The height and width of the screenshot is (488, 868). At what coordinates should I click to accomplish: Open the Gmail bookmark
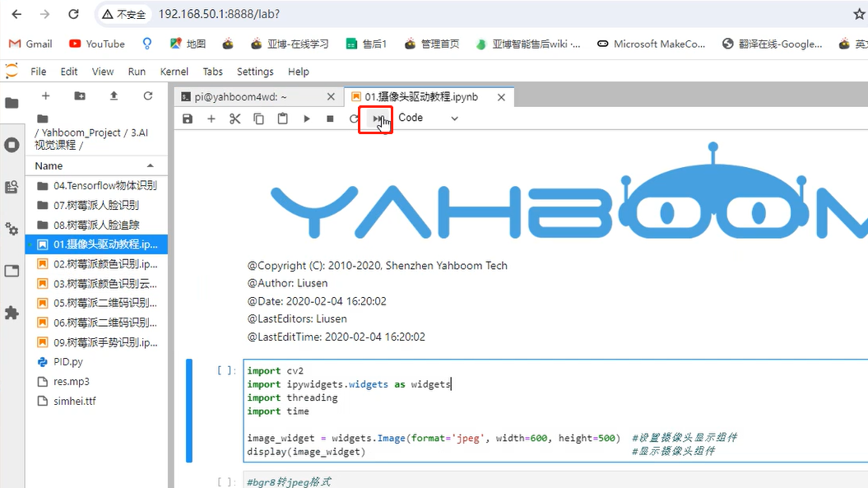[31, 44]
